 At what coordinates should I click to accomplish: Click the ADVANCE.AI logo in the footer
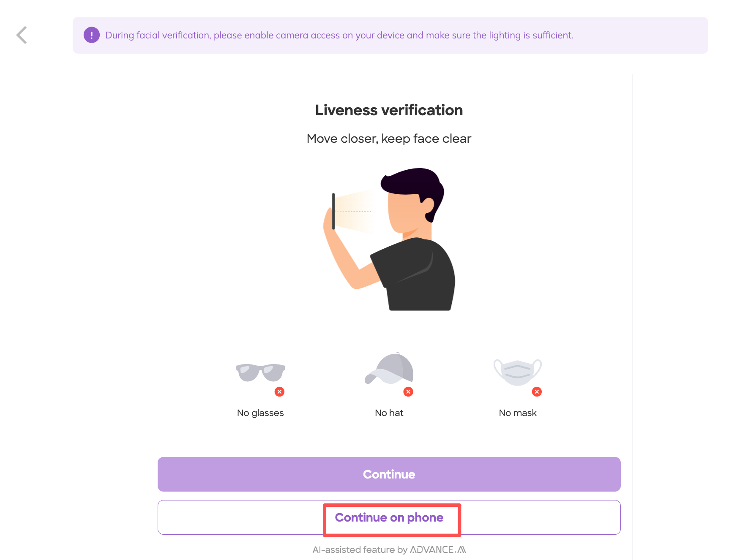pos(438,549)
